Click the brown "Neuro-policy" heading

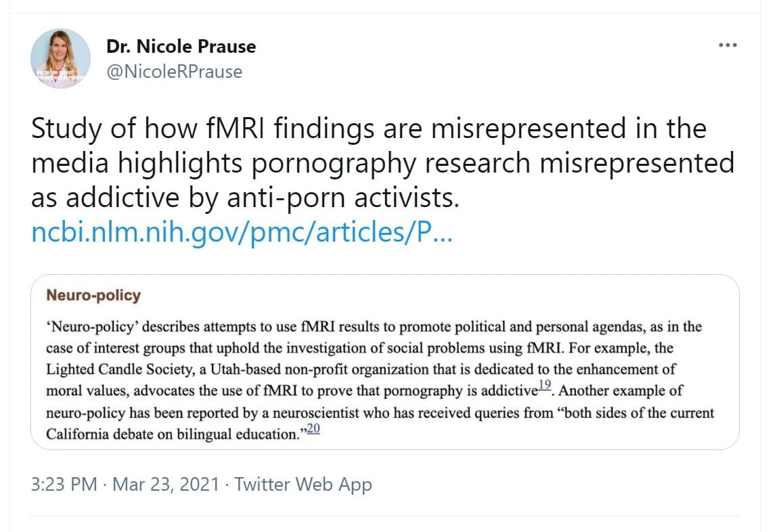[x=93, y=296]
